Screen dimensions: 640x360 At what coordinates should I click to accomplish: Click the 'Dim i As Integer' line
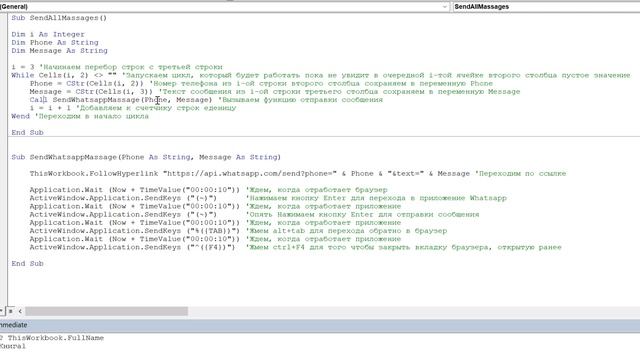tap(48, 34)
